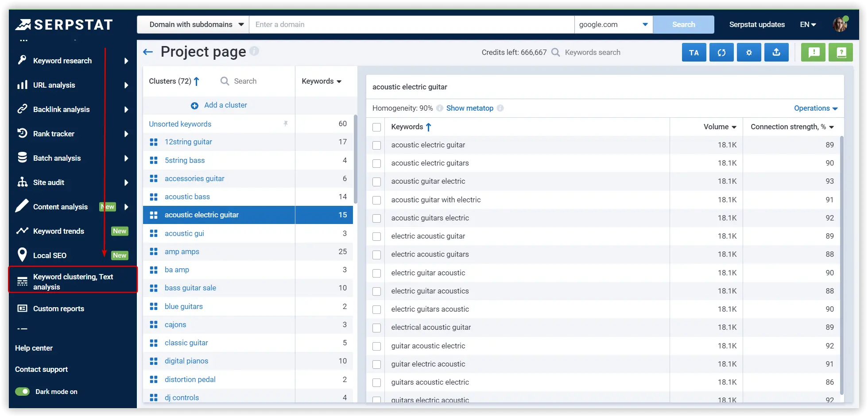Screen dimensions: 868x417
Task: Open Keyword trends menu item
Action: coord(58,231)
